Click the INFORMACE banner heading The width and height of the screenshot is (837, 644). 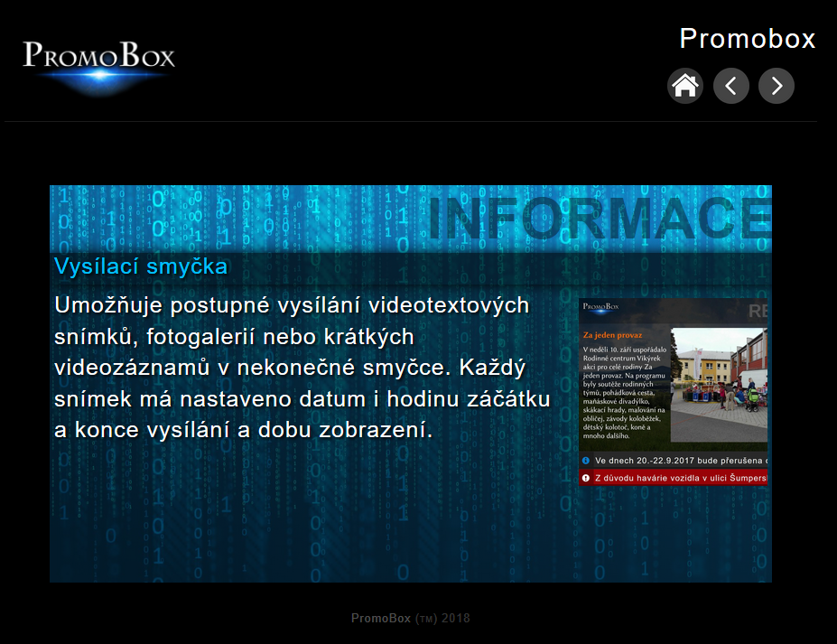click(598, 218)
